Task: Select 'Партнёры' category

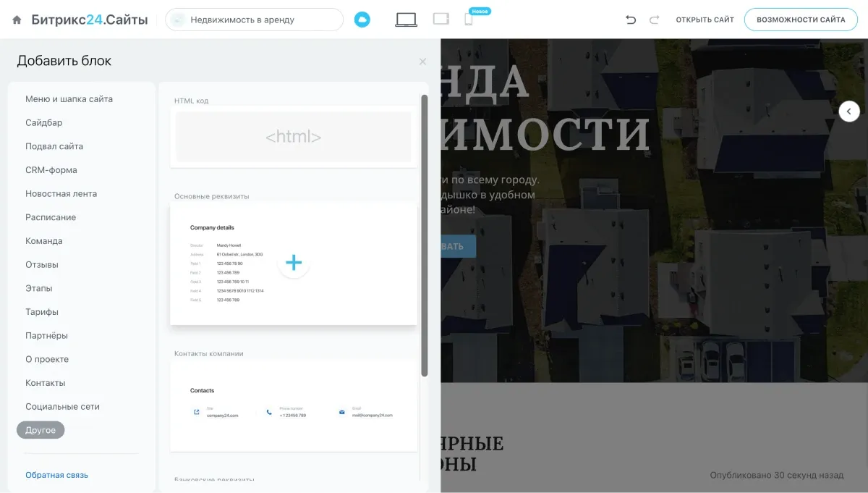Action: [46, 336]
